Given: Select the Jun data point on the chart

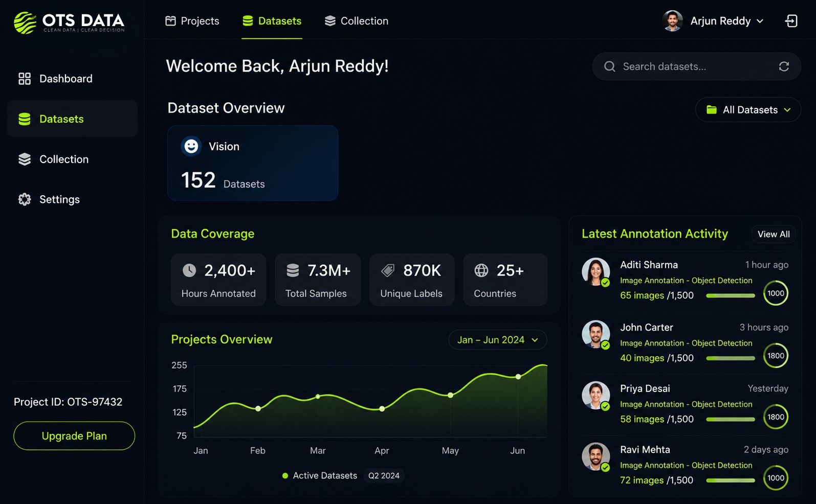Looking at the screenshot, I should [x=518, y=377].
